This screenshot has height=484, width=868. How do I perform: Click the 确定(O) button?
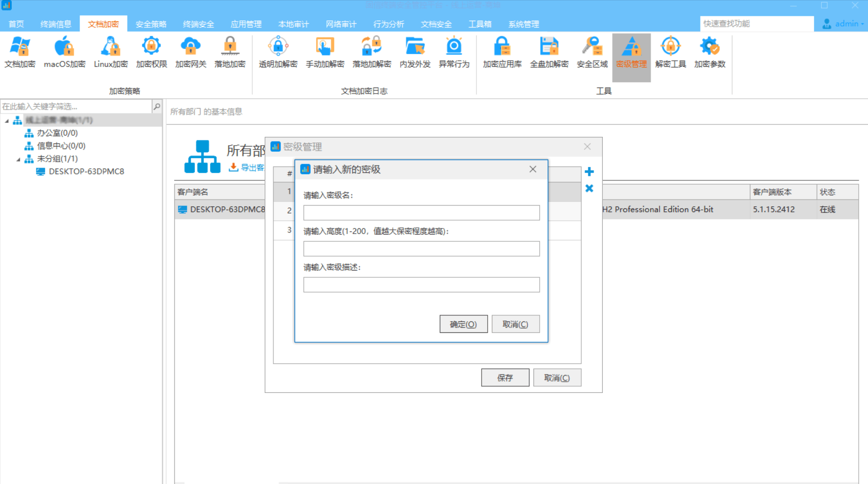tap(463, 324)
